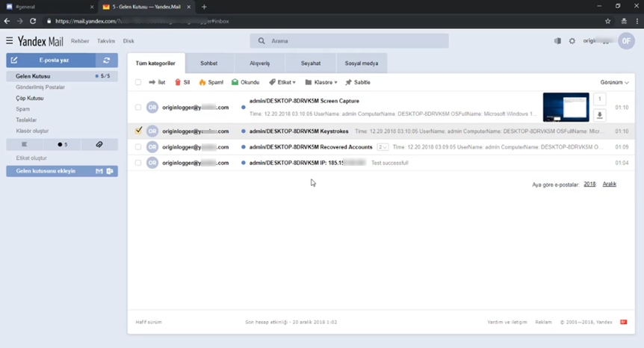Viewport: 644px width, 348px height.
Task: Switch to the Sohbet tab
Action: (x=209, y=63)
